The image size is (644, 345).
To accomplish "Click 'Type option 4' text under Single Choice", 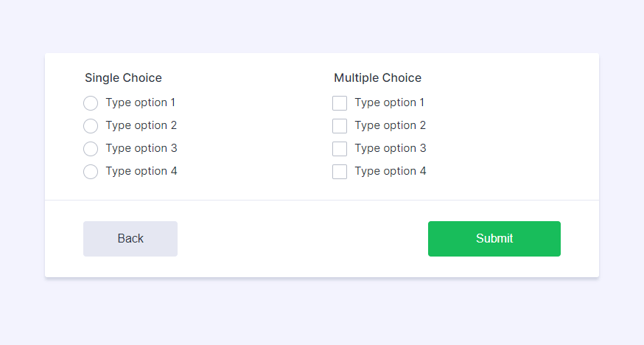I will tap(141, 171).
